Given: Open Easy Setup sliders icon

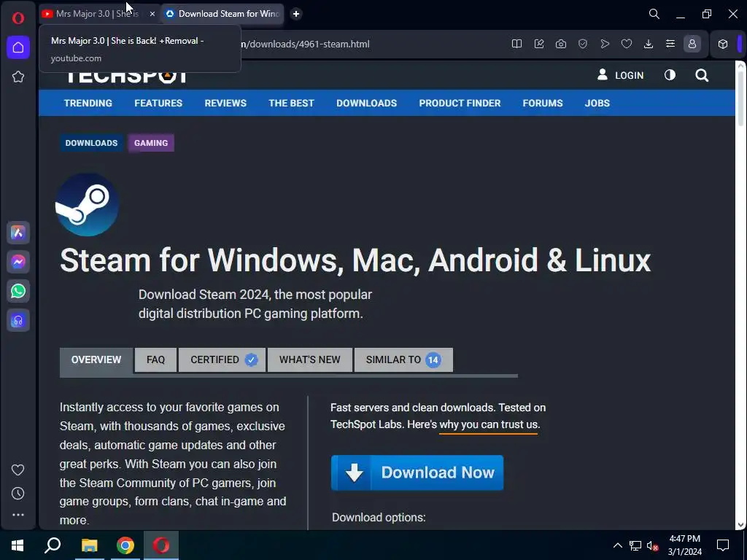Looking at the screenshot, I should 670,44.
